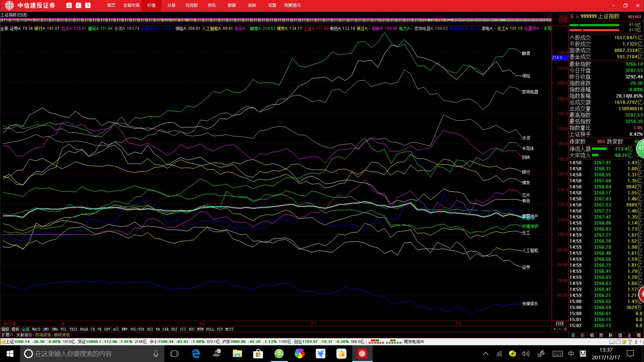Open the 日线 period selector

pyautogui.click(x=559, y=324)
